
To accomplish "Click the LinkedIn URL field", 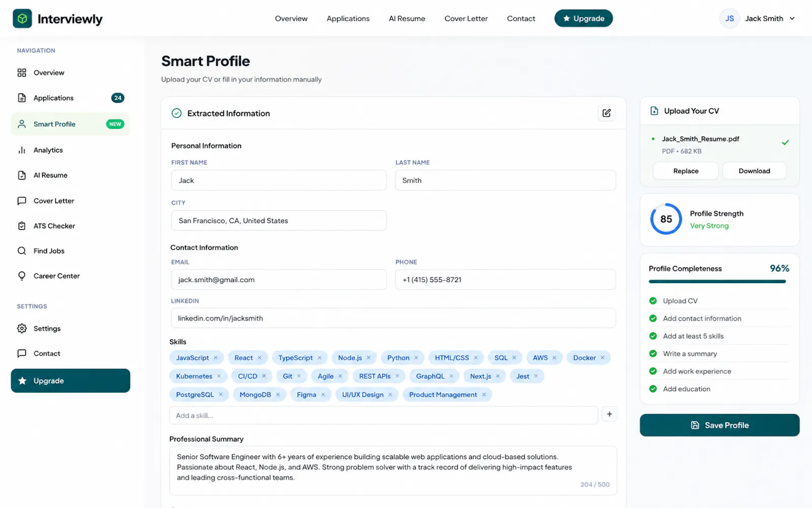I will pos(393,318).
